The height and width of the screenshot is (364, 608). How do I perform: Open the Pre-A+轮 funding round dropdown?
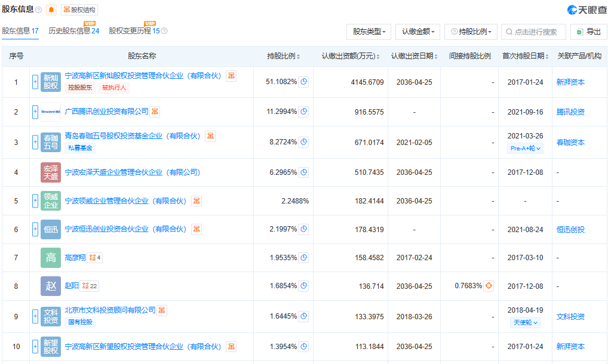tap(525, 149)
